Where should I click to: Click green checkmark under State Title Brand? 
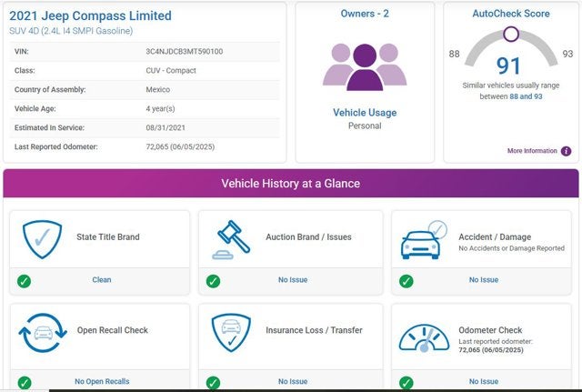(x=25, y=280)
